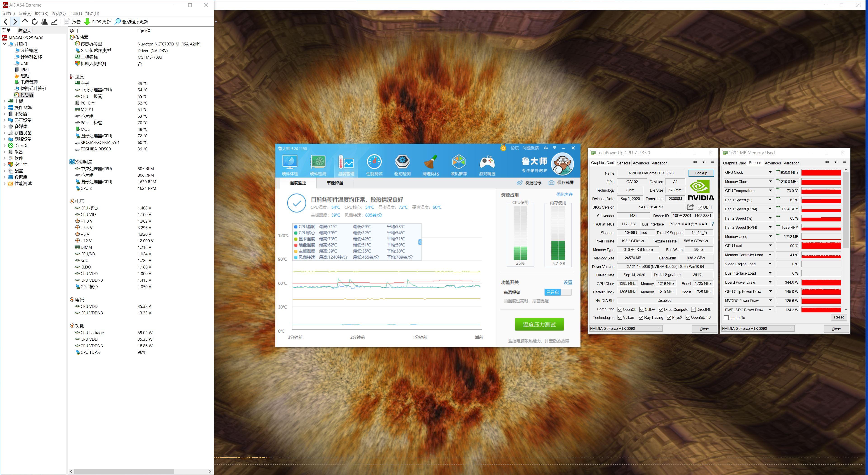The image size is (868, 475).
Task: Click the 设置 link beside 功能开关
Action: 568,283
